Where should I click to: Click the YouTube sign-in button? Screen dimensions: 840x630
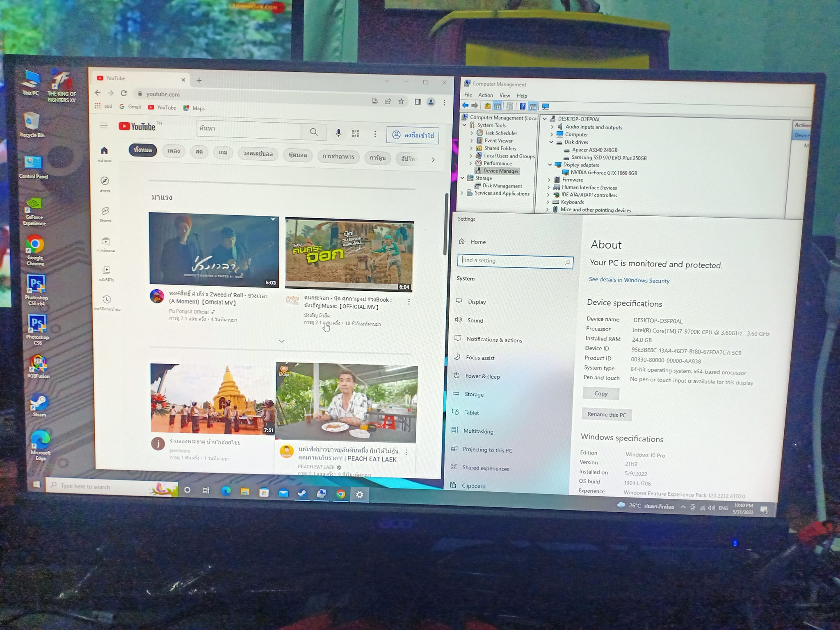[x=413, y=135]
